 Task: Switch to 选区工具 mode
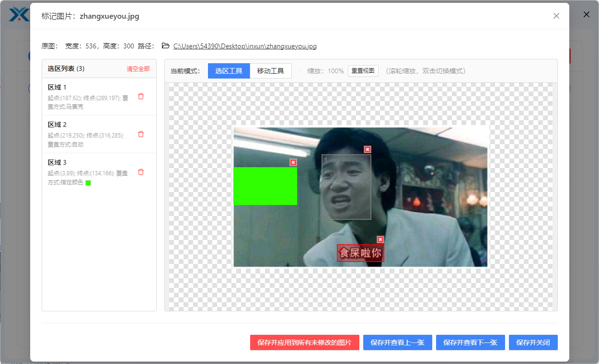click(229, 71)
